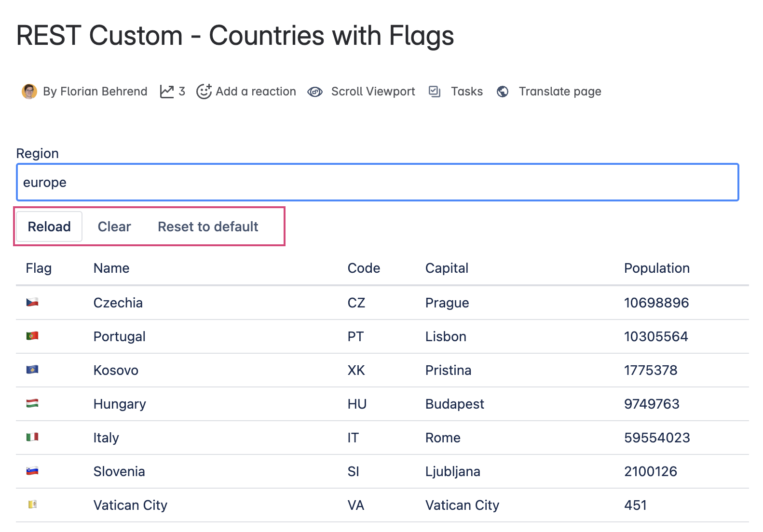The width and height of the screenshot is (763, 532).
Task: Click the Vatican City flag icon
Action: point(32,505)
